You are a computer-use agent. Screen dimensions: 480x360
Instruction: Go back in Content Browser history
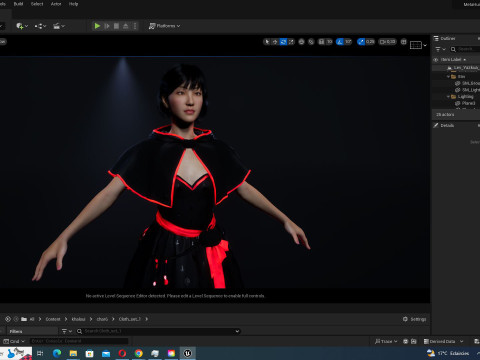(x=8, y=319)
